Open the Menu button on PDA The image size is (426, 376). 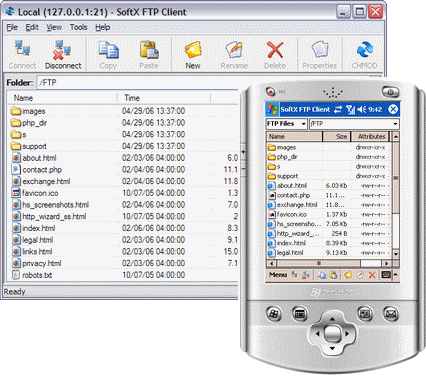pos(278,275)
